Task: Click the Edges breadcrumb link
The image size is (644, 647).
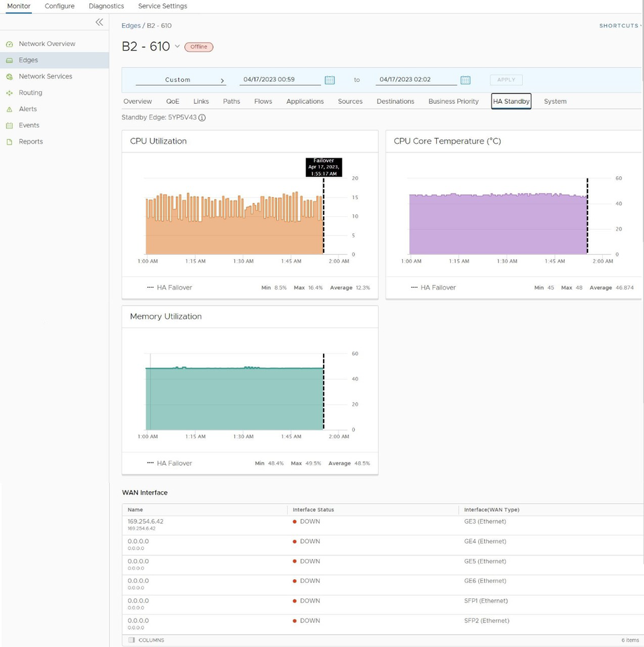Action: pos(131,26)
